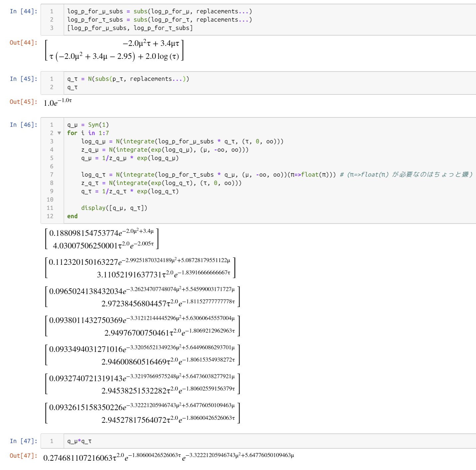Select the In [45]: cell prompt
The width and height of the screenshot is (476, 470).
23,79
